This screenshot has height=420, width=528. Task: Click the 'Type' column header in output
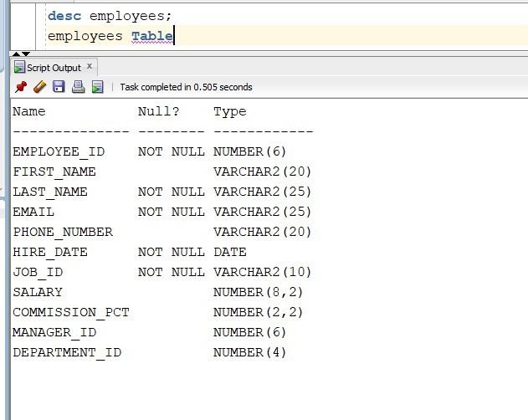[230, 112]
